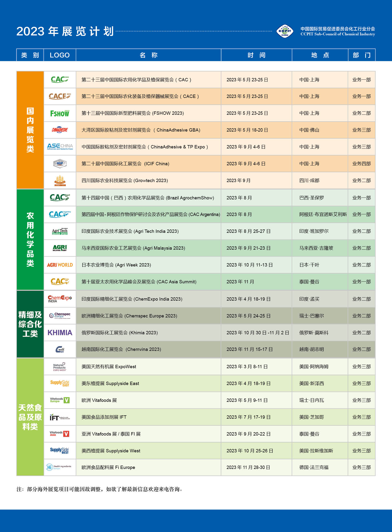Screen dimensions: 392x532
Task: Click the Growtech wheat logo
Action: [60, 181]
